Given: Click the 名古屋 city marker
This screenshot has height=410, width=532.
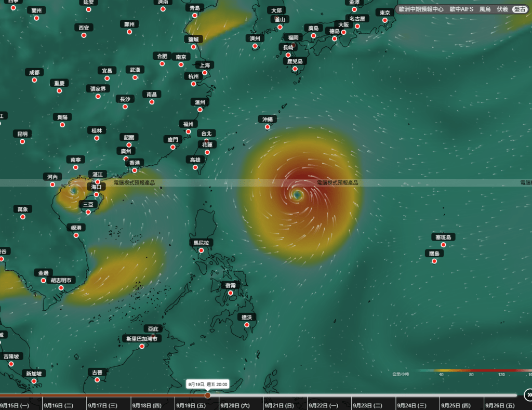Looking at the screenshot, I should pos(357,26).
